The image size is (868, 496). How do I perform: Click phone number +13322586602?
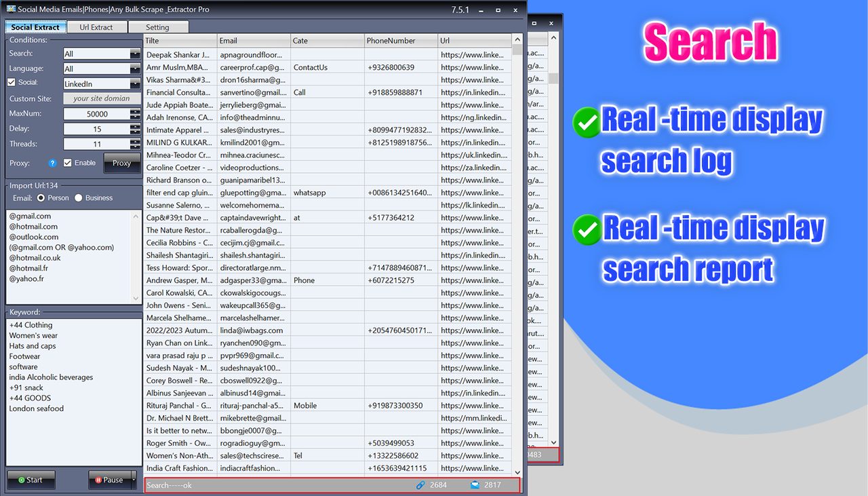pyautogui.click(x=401, y=456)
